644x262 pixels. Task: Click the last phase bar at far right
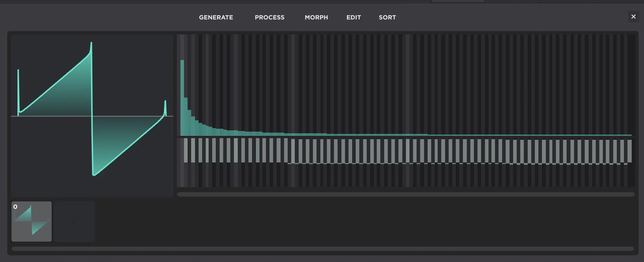point(629,151)
